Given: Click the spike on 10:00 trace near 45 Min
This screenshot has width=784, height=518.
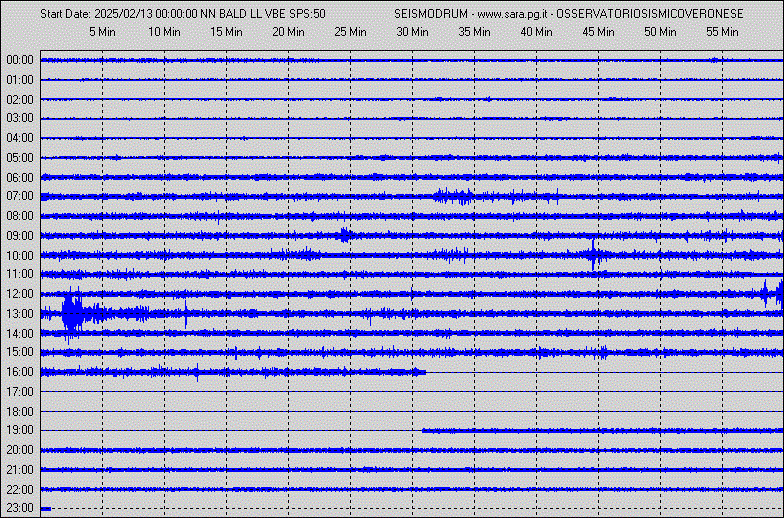Looking at the screenshot, I should [x=594, y=255].
